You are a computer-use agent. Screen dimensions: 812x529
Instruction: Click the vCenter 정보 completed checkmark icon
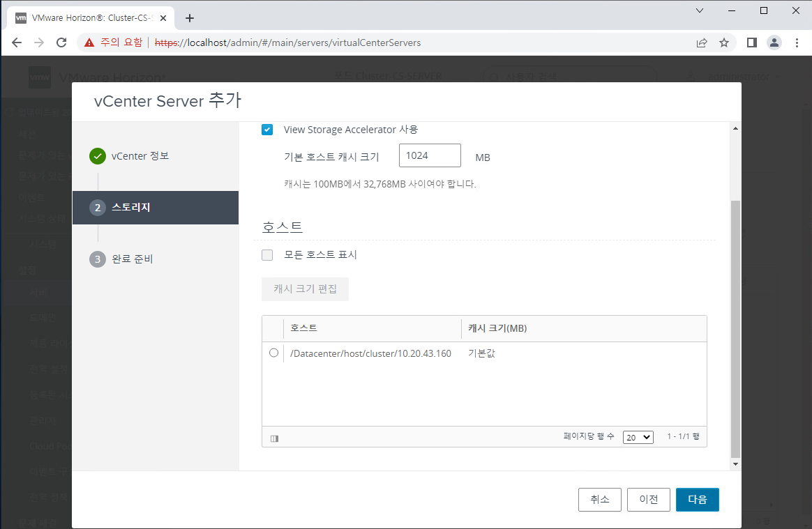(x=98, y=156)
